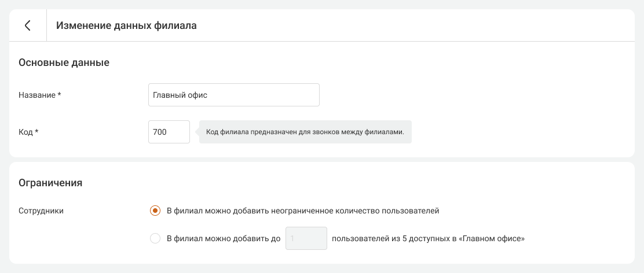Click the «Название *» field label

click(x=40, y=95)
